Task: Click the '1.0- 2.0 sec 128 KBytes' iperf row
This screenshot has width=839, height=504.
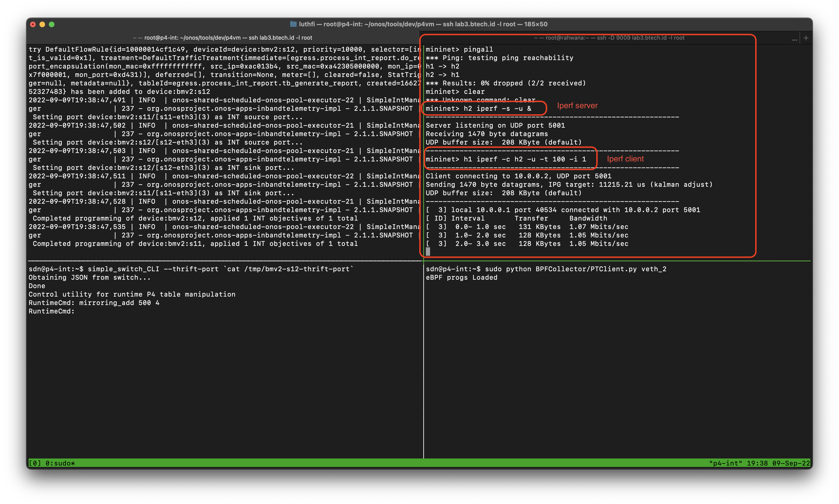Action: tap(527, 235)
